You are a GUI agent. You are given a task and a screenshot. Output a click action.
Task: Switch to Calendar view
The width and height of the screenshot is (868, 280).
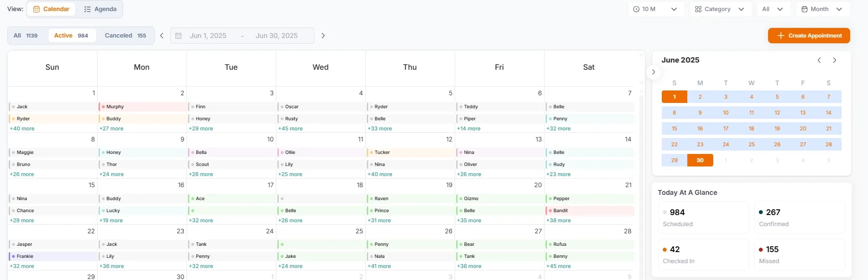(51, 9)
